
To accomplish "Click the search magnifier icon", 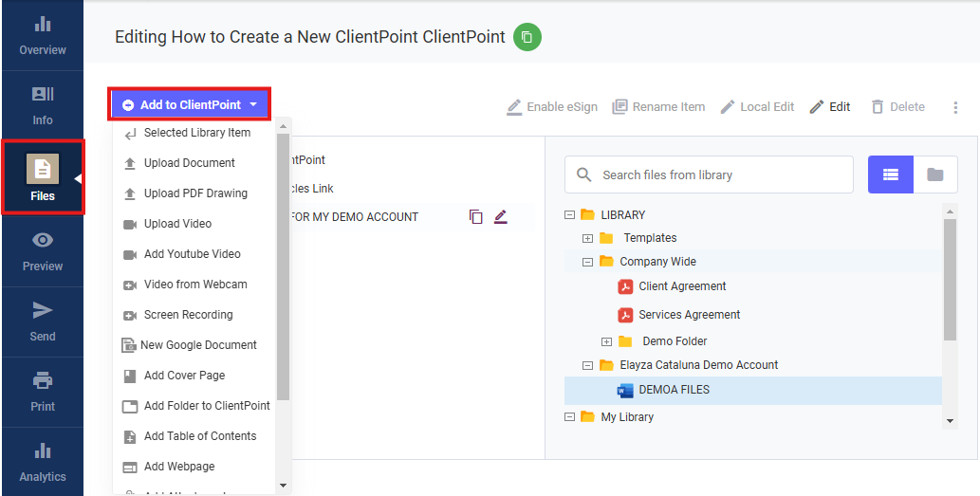I will click(584, 175).
